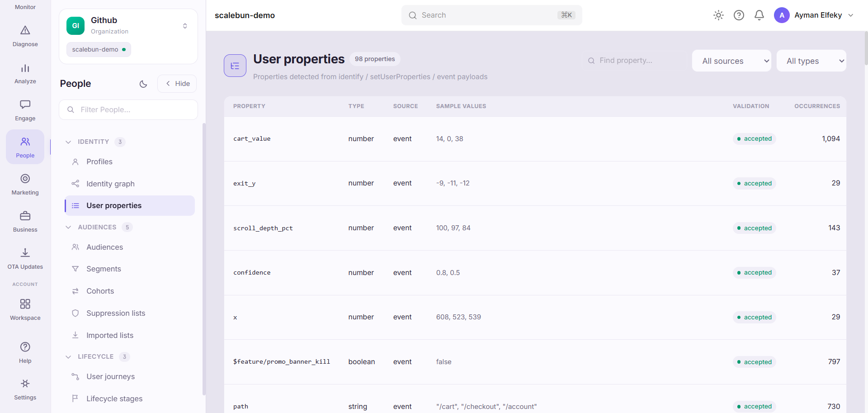Click the GI organization logo
The height and width of the screenshot is (413, 868).
pyautogui.click(x=75, y=26)
